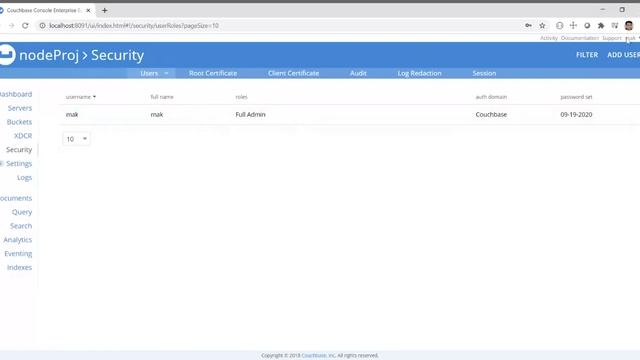Click the password set column header
640x360 pixels.
[x=576, y=97]
